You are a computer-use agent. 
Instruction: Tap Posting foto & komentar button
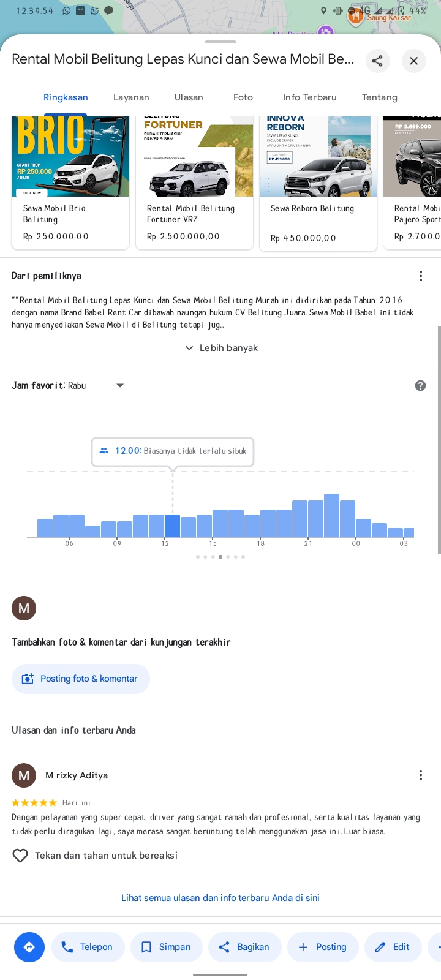pos(81,679)
